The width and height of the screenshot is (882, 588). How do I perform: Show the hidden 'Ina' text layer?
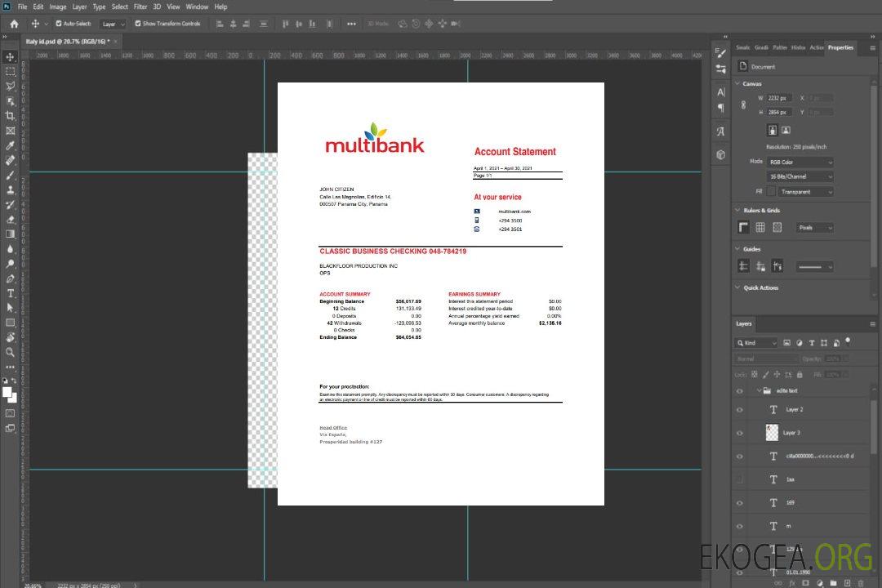(x=740, y=479)
